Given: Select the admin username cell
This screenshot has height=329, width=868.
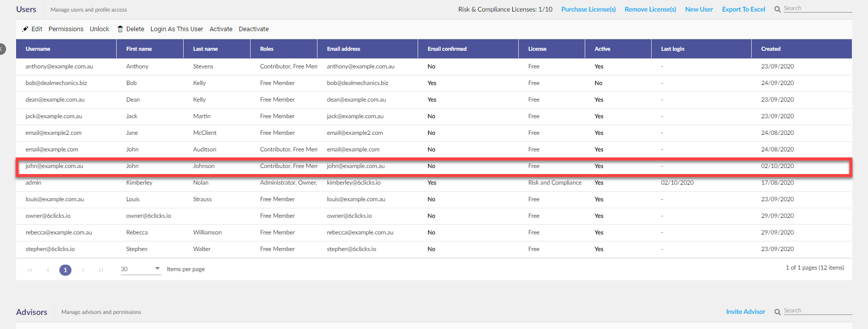Looking at the screenshot, I should tap(33, 183).
